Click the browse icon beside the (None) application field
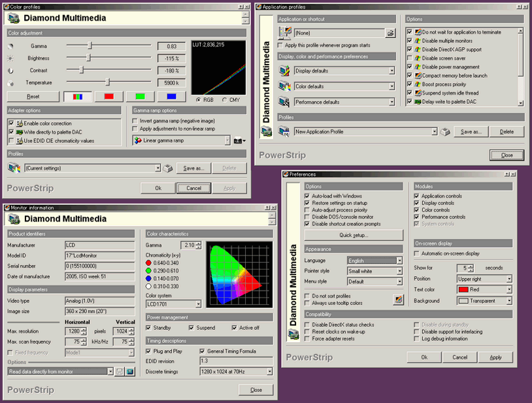 390,33
